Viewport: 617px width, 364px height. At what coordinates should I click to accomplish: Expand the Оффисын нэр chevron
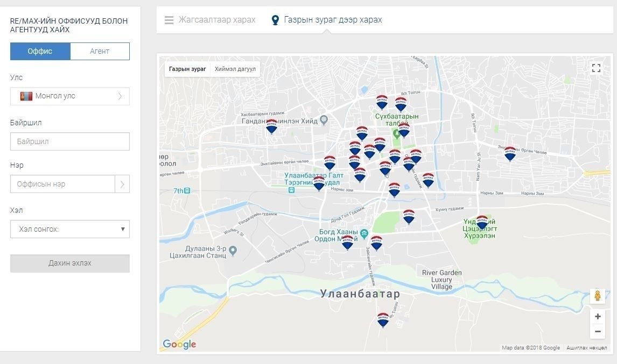click(x=122, y=184)
